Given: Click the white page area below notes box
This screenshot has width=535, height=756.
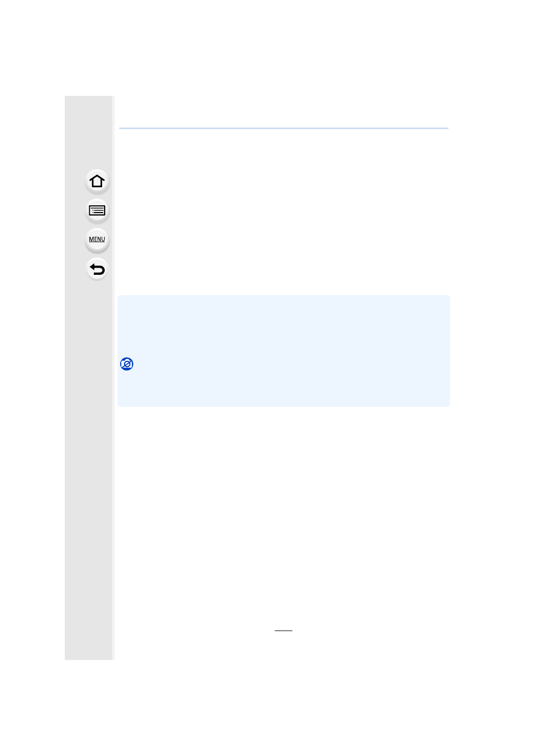Looking at the screenshot, I should click(284, 513).
